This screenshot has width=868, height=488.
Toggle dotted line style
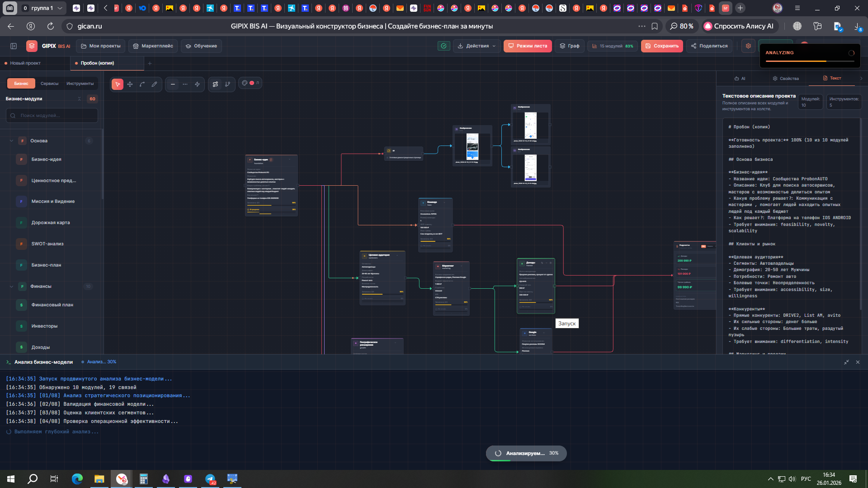tap(185, 84)
